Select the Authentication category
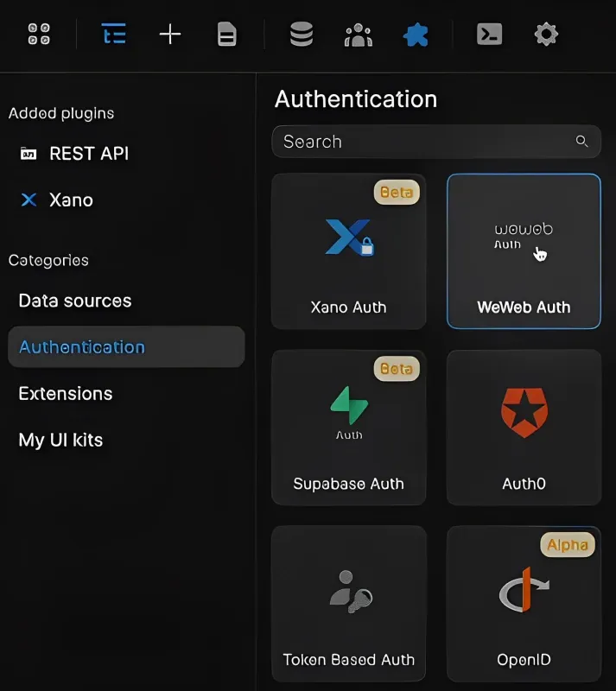Screen dimensions: 616x691 (126, 347)
